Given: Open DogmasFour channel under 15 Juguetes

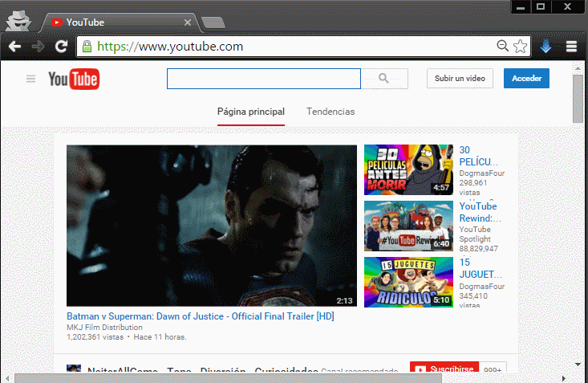Looking at the screenshot, I should 482,286.
